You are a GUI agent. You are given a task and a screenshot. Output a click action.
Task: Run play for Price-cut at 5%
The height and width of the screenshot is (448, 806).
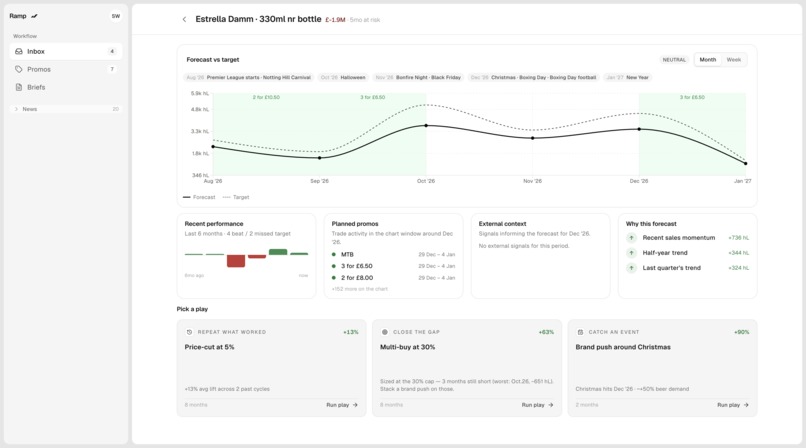[342, 405]
